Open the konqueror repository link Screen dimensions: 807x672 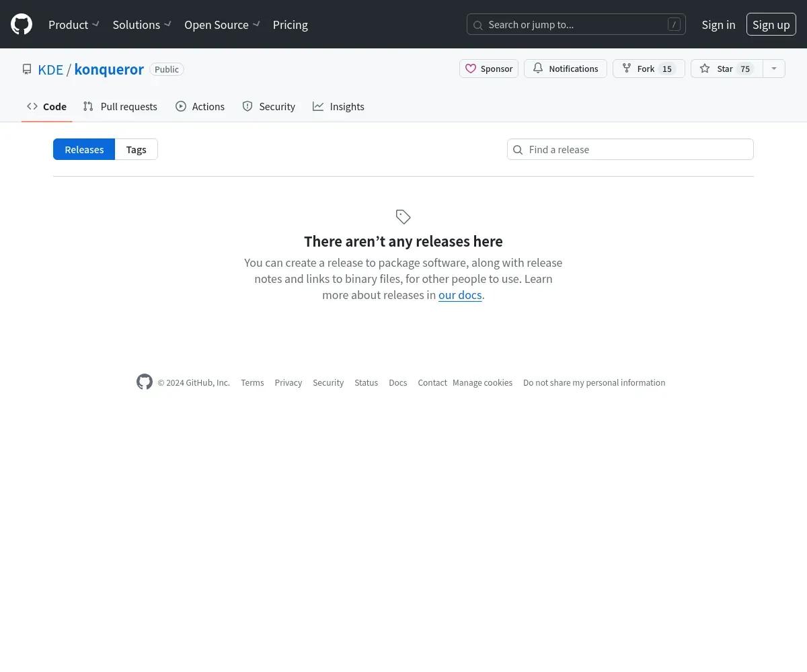[x=109, y=69]
